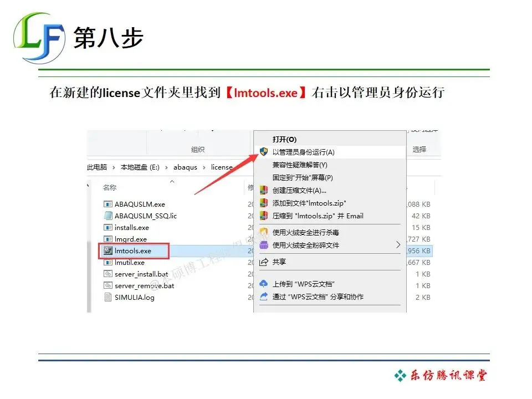Viewport: 532px width, 399px height.
Task: Click the 组织 ribbon group label
Action: pos(197,149)
